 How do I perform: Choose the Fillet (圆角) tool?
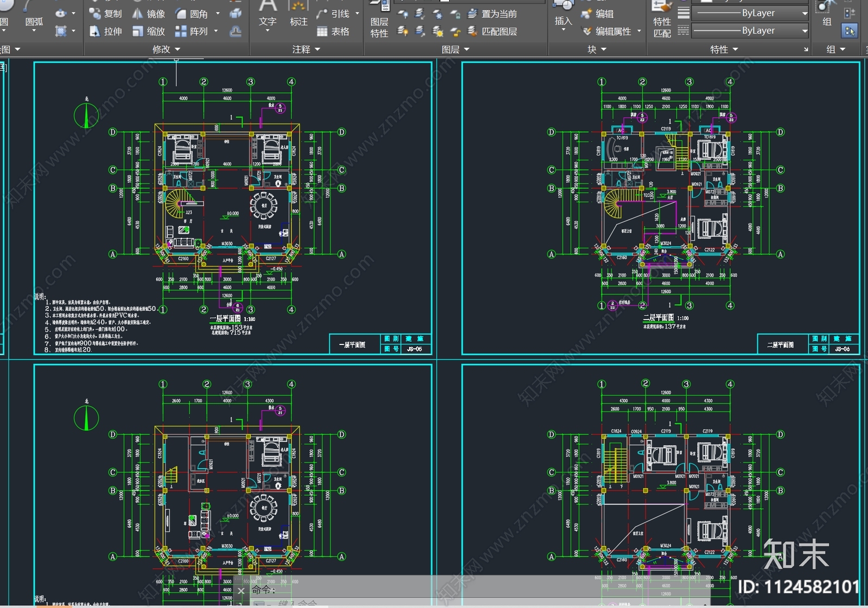click(x=192, y=14)
